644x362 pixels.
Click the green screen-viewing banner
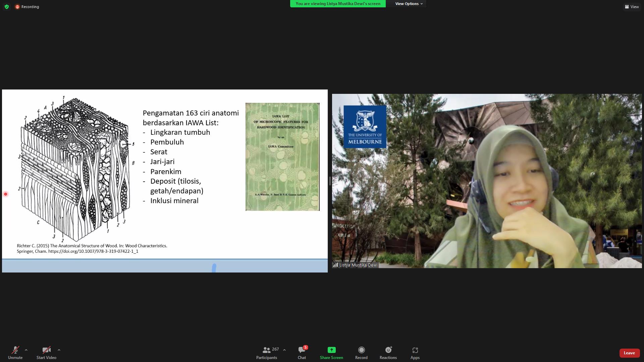(337, 4)
